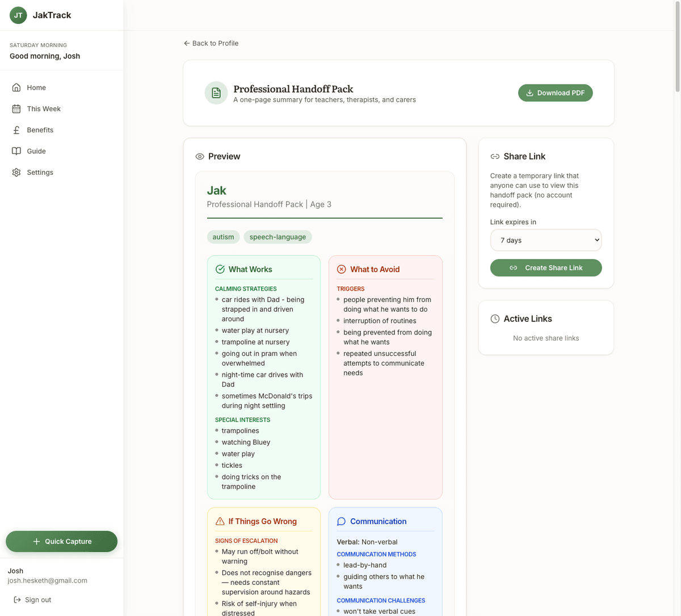The width and height of the screenshot is (681, 616).
Task: Open Settings using the gear icon
Action: click(18, 172)
